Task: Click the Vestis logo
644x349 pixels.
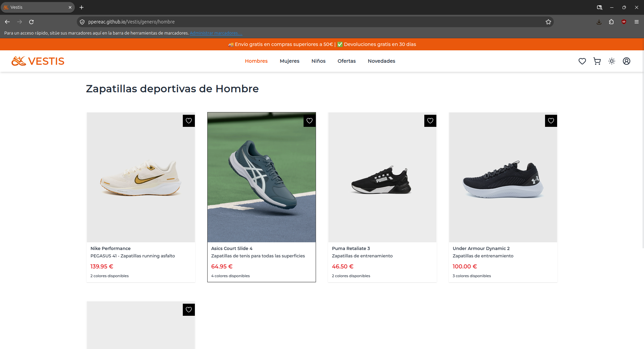Action: point(38,61)
